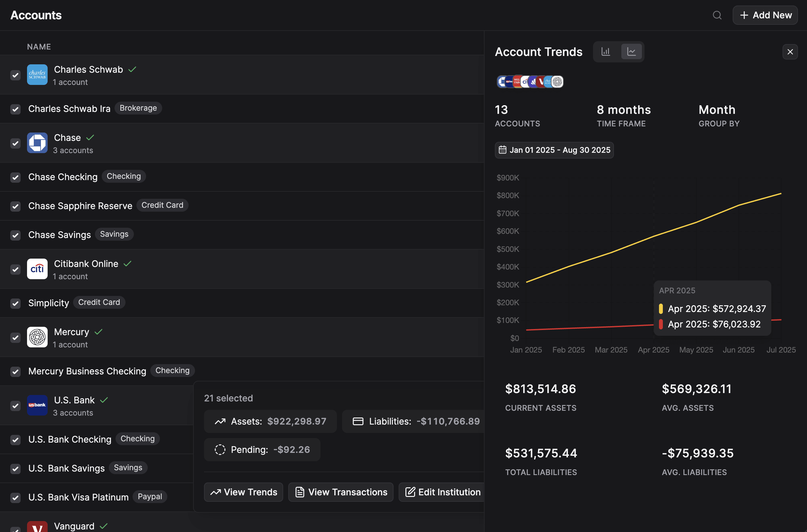Click the Mercury institution logo
This screenshot has width=807, height=532.
point(37,337)
